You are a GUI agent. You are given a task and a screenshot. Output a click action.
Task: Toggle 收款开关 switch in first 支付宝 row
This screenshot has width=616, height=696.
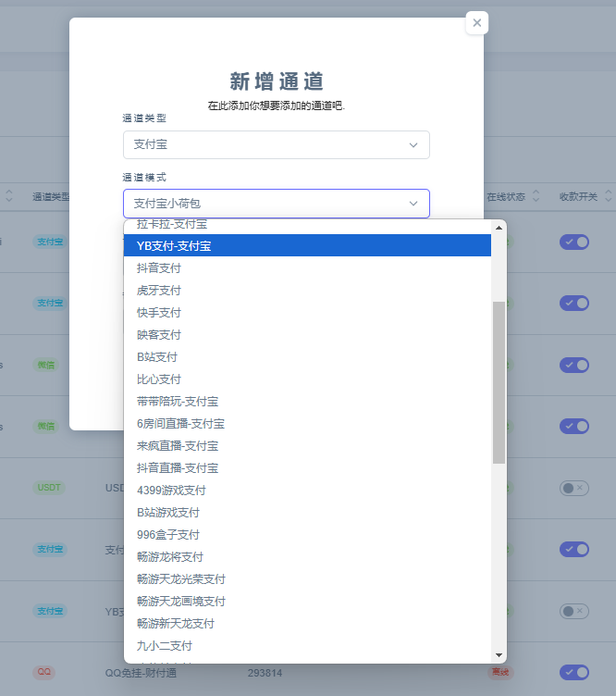pyautogui.click(x=574, y=242)
